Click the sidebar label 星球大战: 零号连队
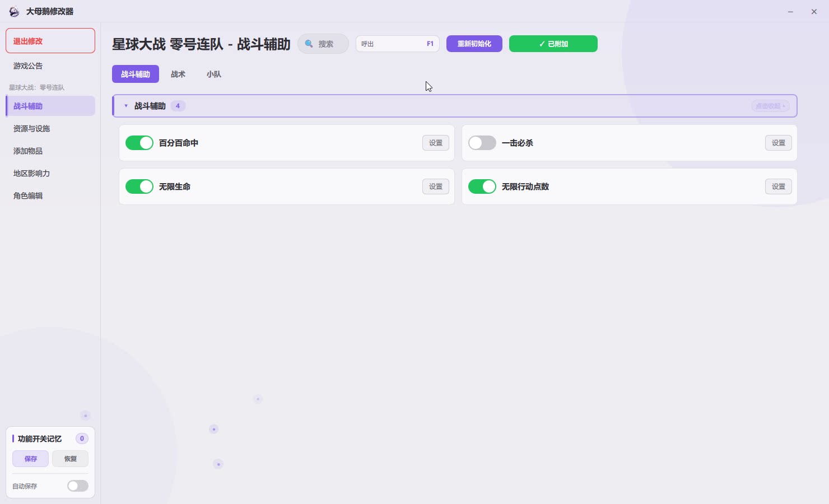Image resolution: width=829 pixels, height=504 pixels. (37, 87)
